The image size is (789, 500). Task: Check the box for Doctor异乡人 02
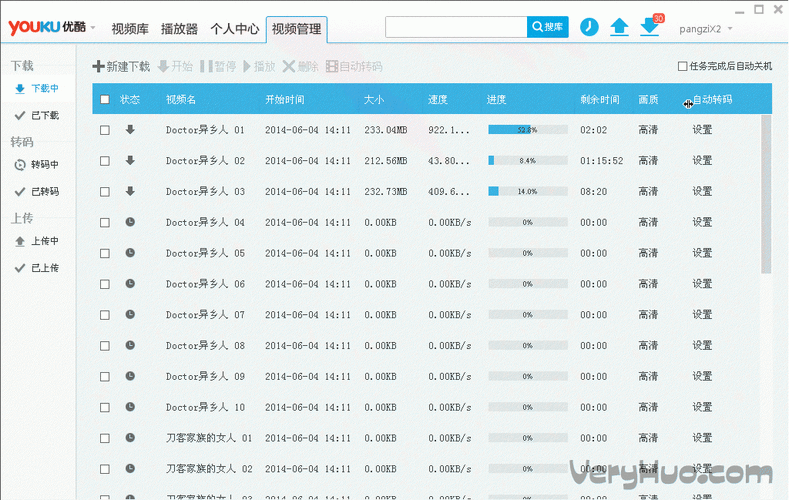[105, 161]
